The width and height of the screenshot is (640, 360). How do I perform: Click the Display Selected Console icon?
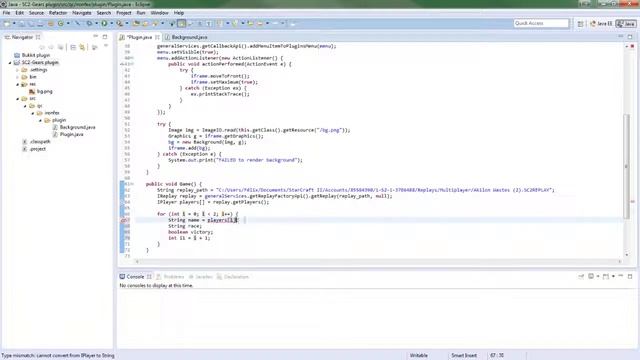click(591, 276)
